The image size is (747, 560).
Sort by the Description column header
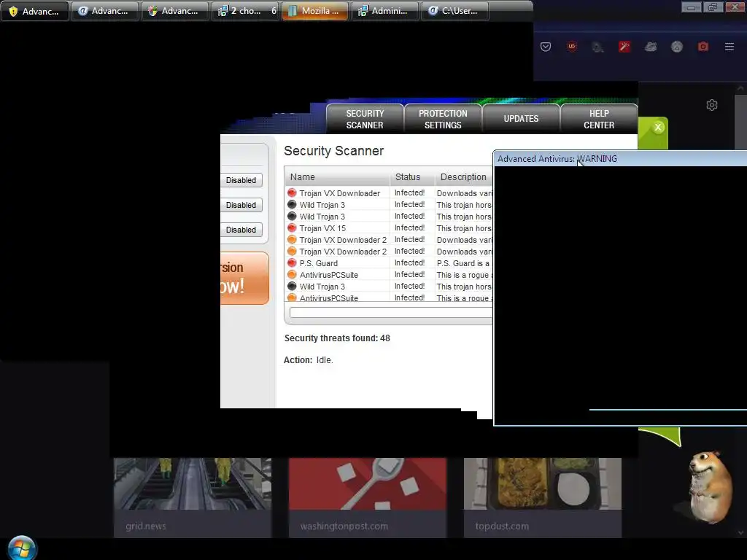pos(463,177)
